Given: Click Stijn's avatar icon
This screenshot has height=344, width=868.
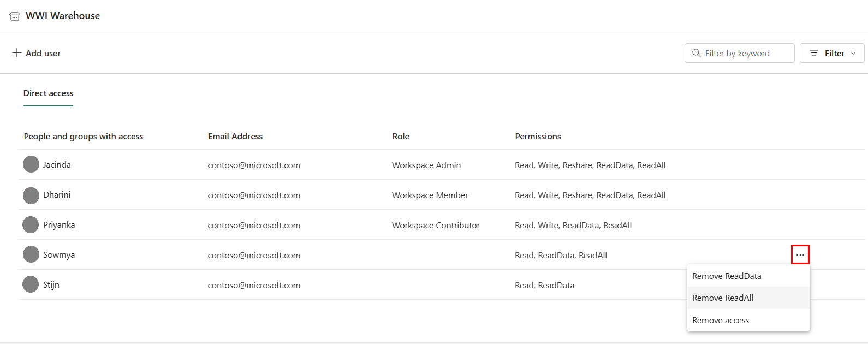Looking at the screenshot, I should 31,284.
